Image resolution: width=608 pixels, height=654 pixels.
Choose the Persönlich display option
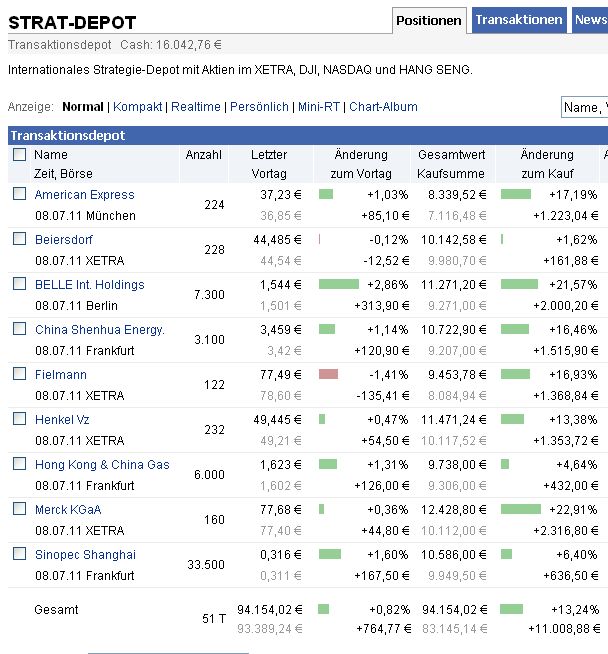pyautogui.click(x=259, y=107)
